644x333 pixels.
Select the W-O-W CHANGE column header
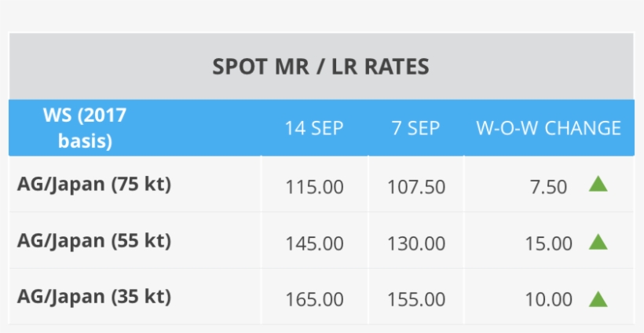pyautogui.click(x=548, y=128)
